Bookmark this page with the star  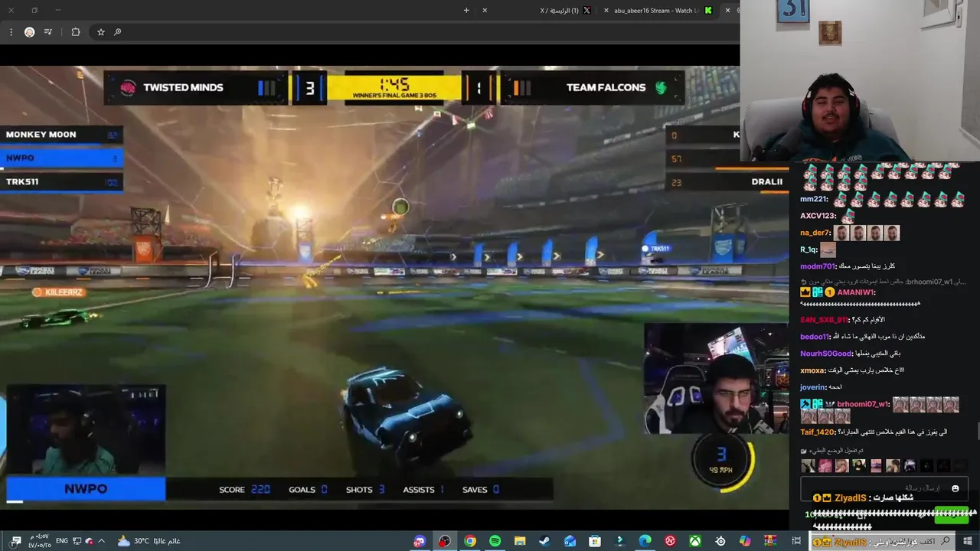[100, 32]
